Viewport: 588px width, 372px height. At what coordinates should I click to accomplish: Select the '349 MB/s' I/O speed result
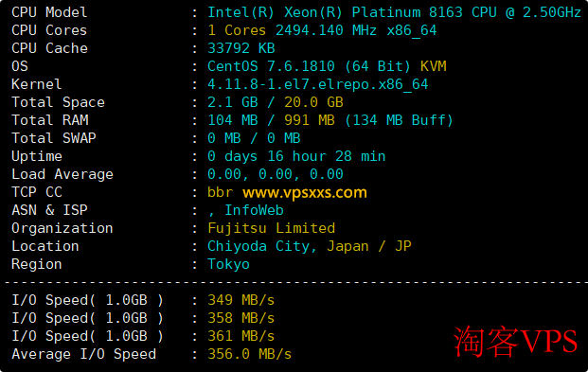point(241,300)
